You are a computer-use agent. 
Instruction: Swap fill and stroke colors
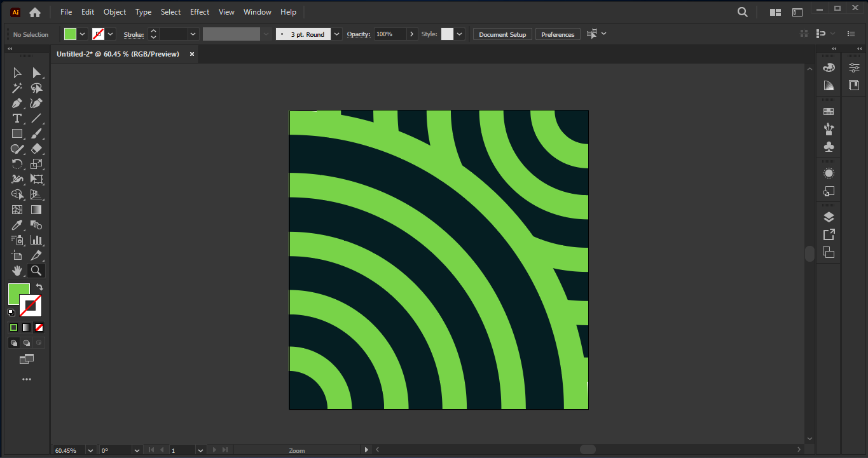pyautogui.click(x=39, y=287)
